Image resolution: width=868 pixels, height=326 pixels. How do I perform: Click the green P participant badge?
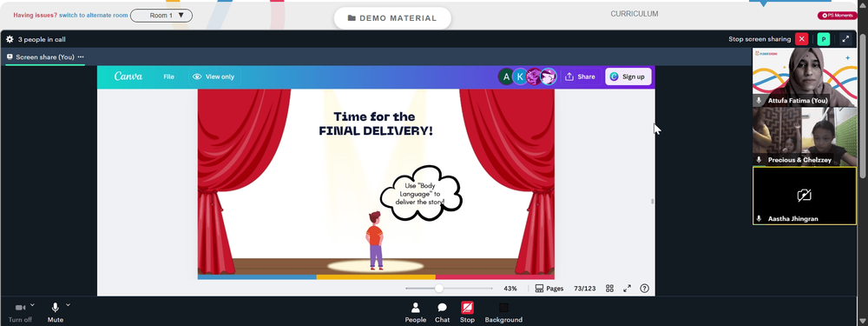pyautogui.click(x=823, y=39)
